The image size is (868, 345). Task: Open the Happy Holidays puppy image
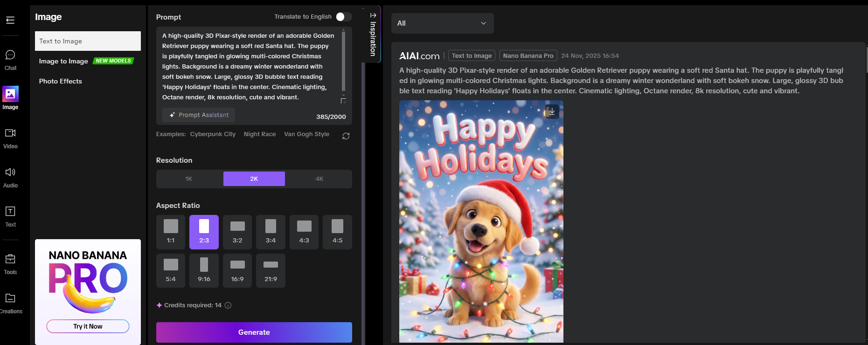click(481, 221)
